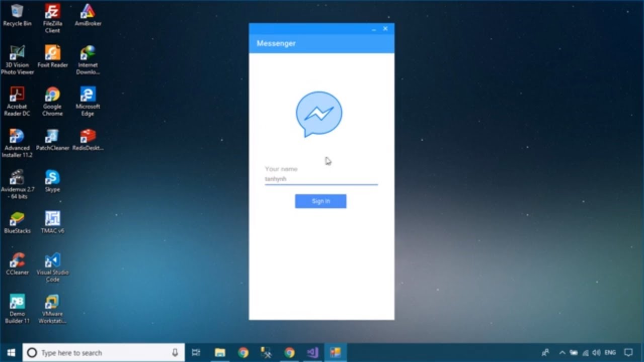This screenshot has width=644, height=362.
Task: Open the Action Center notifications
Action: 628,352
